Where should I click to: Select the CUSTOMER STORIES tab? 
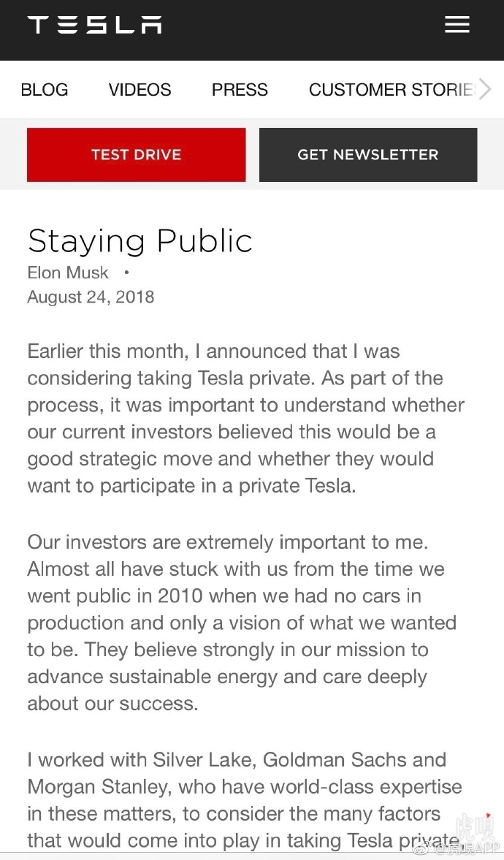pos(391,90)
